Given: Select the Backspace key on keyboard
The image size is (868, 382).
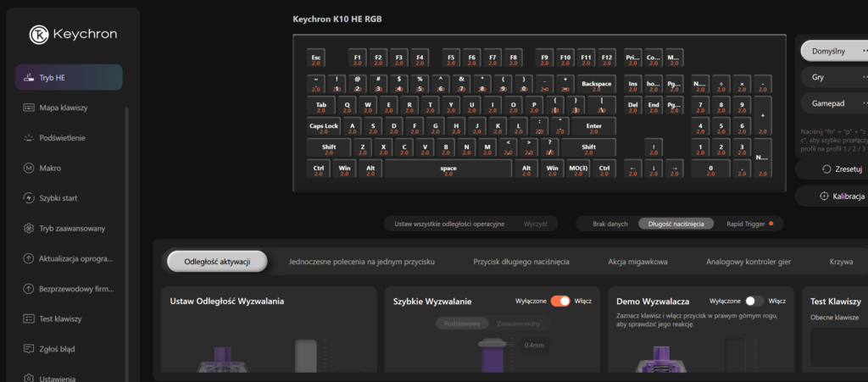Looking at the screenshot, I should (x=596, y=86).
